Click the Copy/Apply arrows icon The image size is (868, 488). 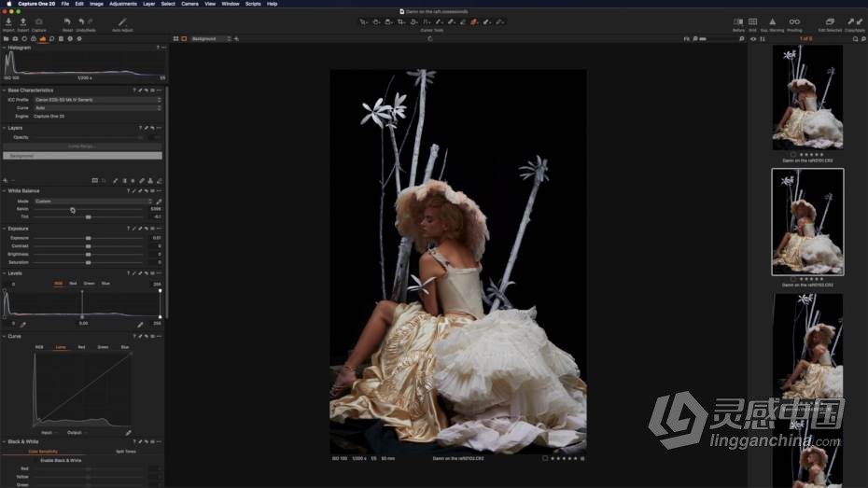855,22
